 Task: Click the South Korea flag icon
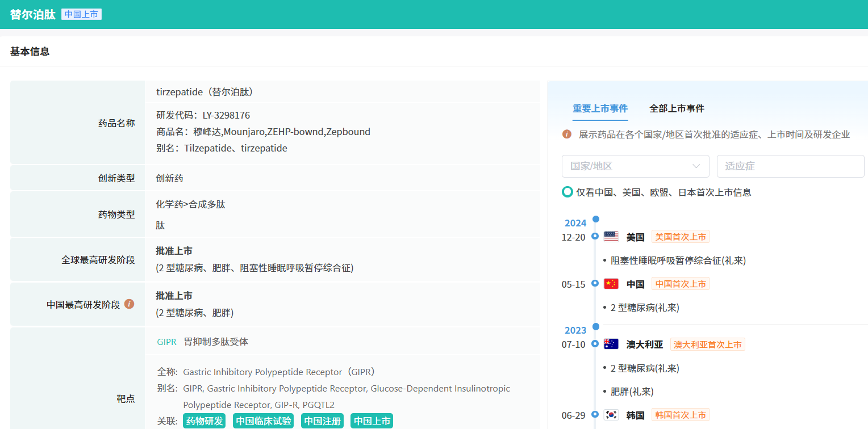point(611,415)
